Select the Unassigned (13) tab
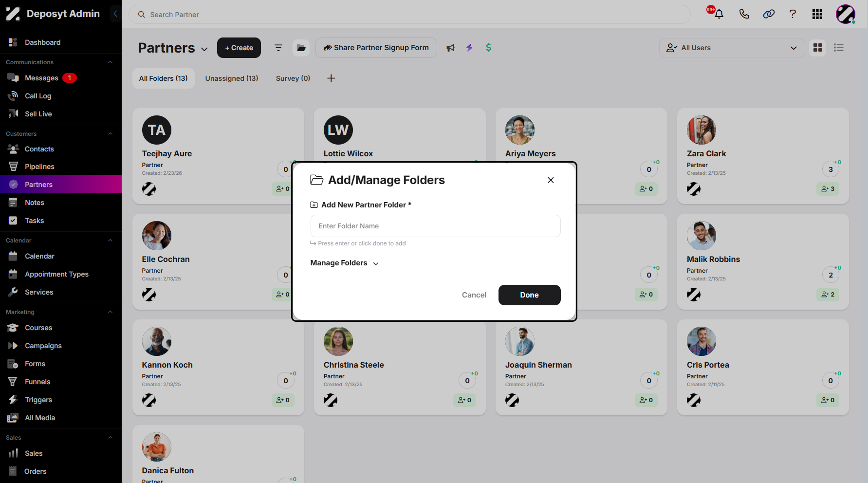The image size is (868, 483). tap(232, 78)
